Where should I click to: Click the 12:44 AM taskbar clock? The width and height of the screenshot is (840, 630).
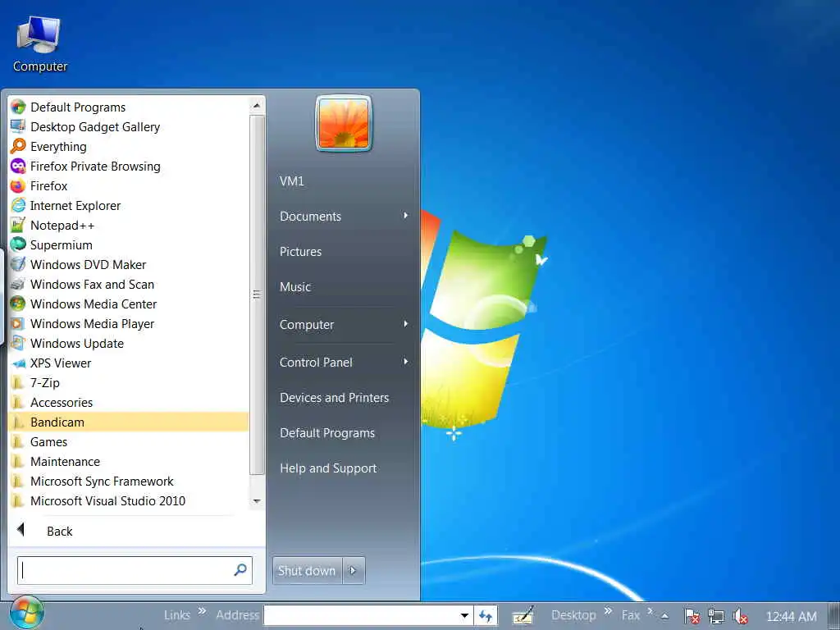click(792, 617)
